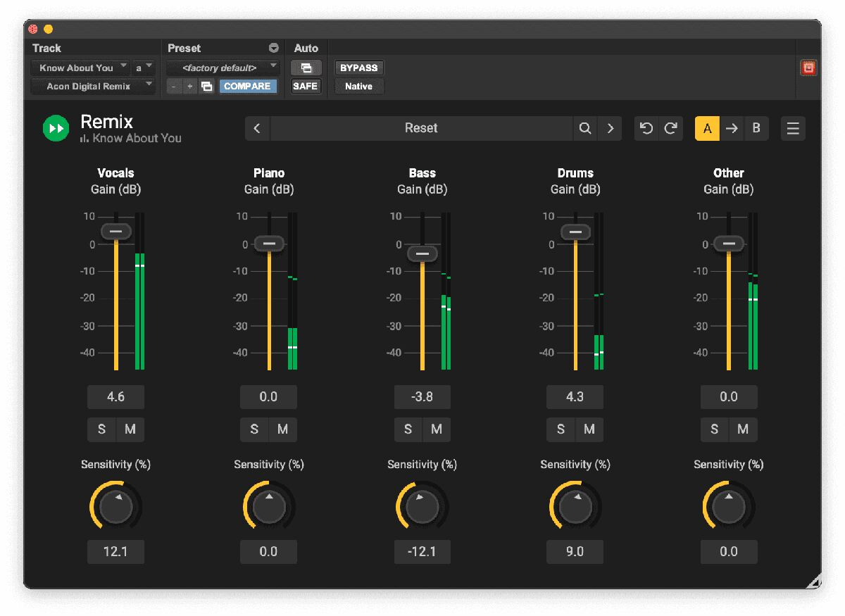Open the Know About You track dropdown
Screen dimensions: 845x616
click(x=80, y=68)
